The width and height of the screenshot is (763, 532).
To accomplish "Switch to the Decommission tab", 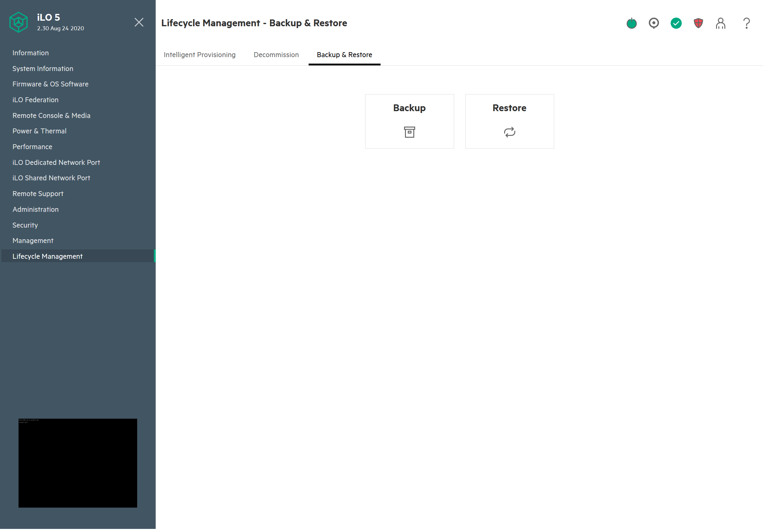I will click(x=276, y=55).
